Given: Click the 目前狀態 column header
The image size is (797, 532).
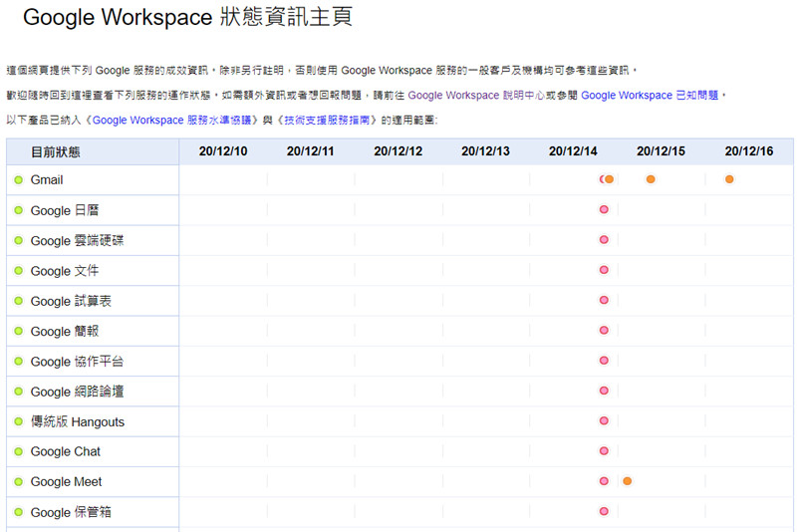Looking at the screenshot, I should point(56,151).
